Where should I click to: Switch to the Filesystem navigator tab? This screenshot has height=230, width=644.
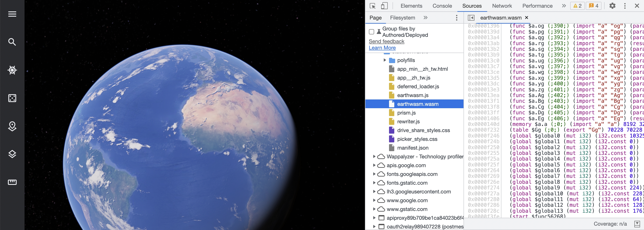coord(402,18)
